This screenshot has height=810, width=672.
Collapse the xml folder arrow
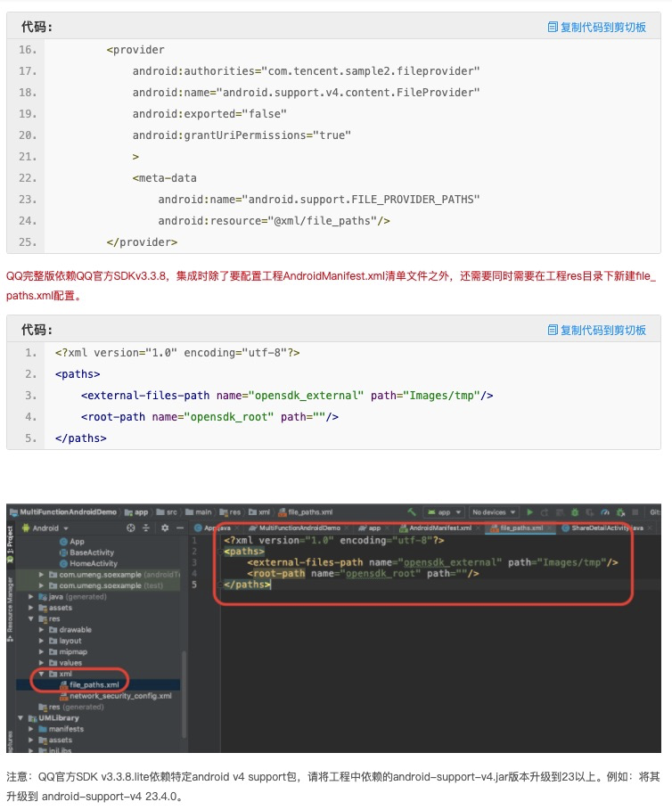[41, 674]
